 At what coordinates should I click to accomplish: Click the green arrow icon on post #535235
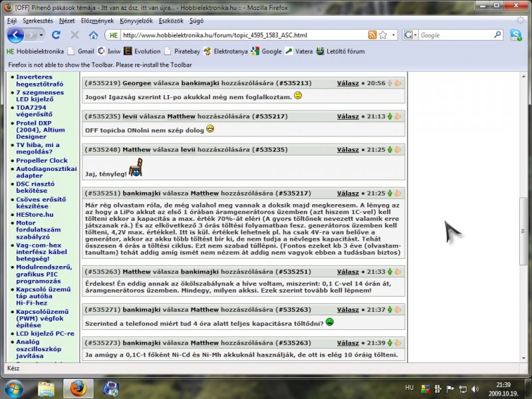point(390,116)
